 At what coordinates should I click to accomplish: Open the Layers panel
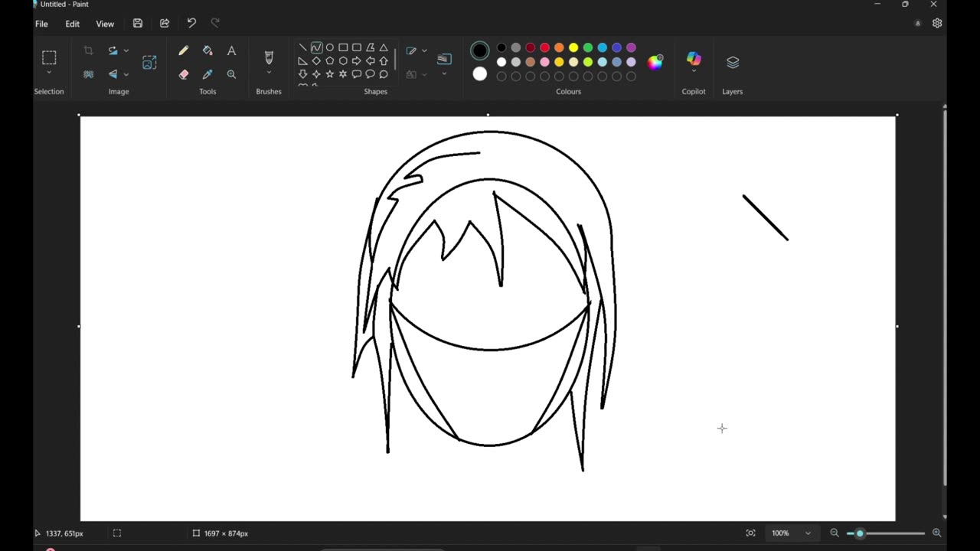tap(733, 62)
